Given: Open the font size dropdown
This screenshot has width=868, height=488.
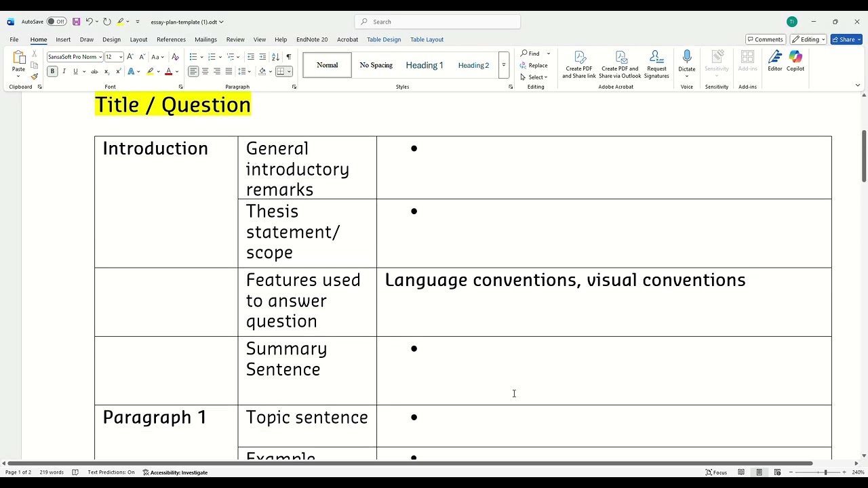Looking at the screenshot, I should coord(121,57).
